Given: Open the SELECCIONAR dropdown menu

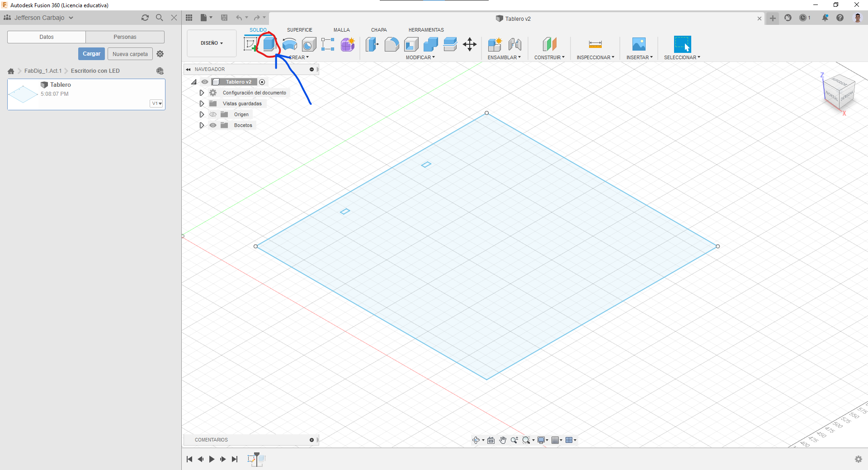Looking at the screenshot, I should click(x=682, y=57).
